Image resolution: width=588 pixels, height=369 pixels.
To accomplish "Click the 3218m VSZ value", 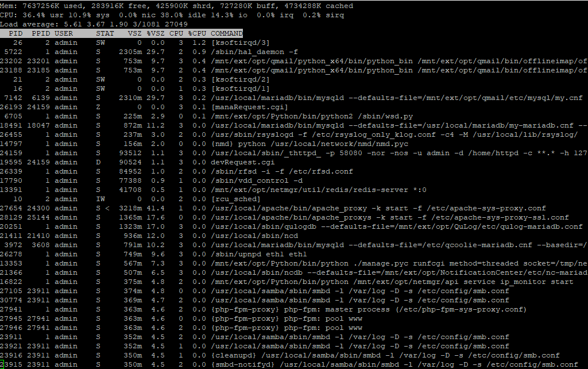I will pos(130,208).
